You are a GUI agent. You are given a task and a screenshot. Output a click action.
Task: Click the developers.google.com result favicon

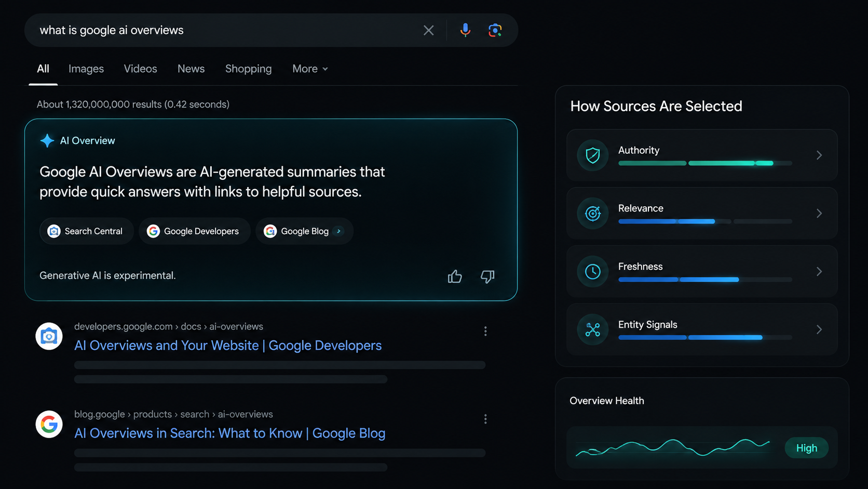(49, 336)
